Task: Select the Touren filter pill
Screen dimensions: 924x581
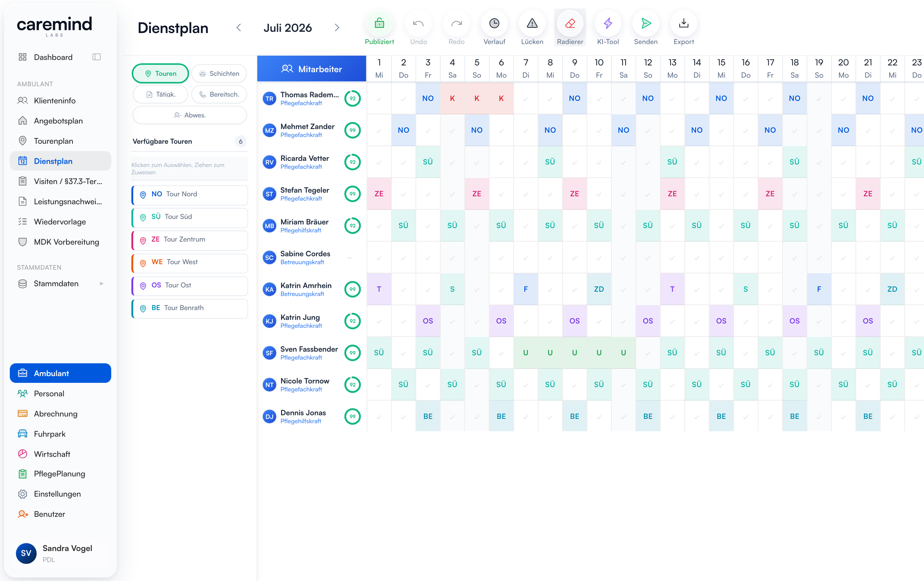Action: click(x=160, y=73)
